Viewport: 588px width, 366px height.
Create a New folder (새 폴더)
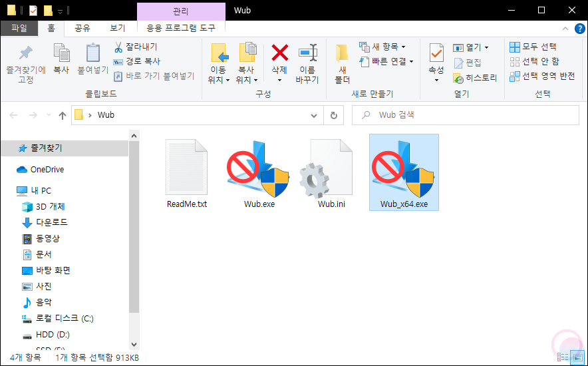[342, 64]
